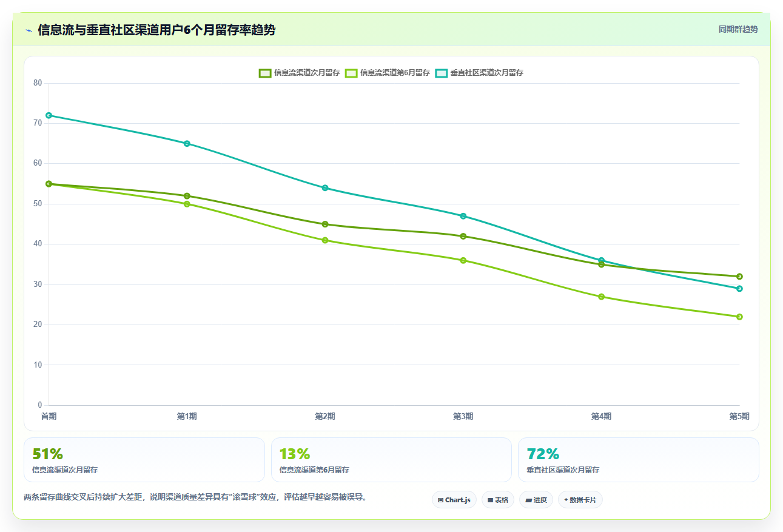Click the 同期群趋势 label in header
The width and height of the screenshot is (783, 532).
(738, 29)
